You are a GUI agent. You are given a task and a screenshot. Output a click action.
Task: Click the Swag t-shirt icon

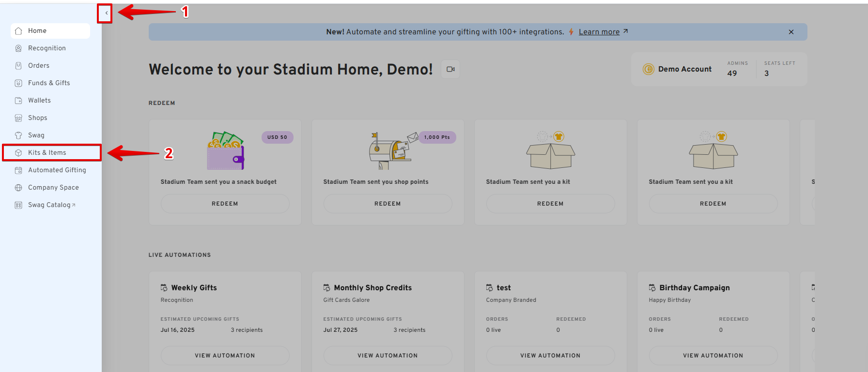tap(18, 135)
